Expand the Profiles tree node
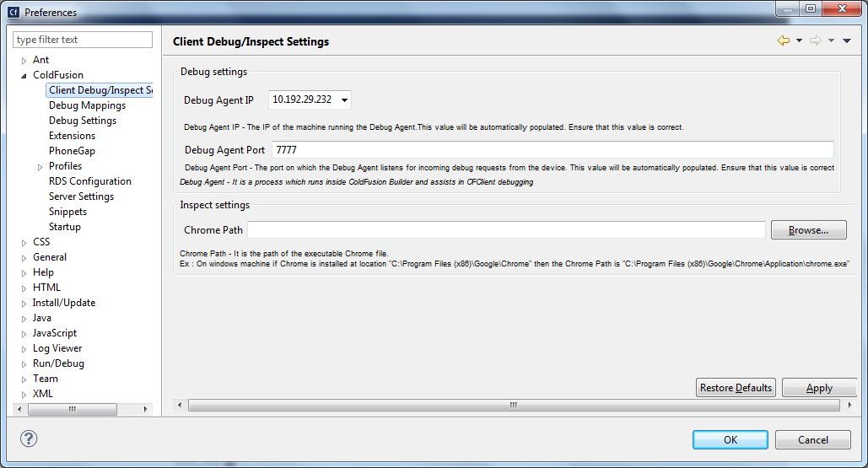Image resolution: width=868 pixels, height=468 pixels. pyautogui.click(x=40, y=166)
